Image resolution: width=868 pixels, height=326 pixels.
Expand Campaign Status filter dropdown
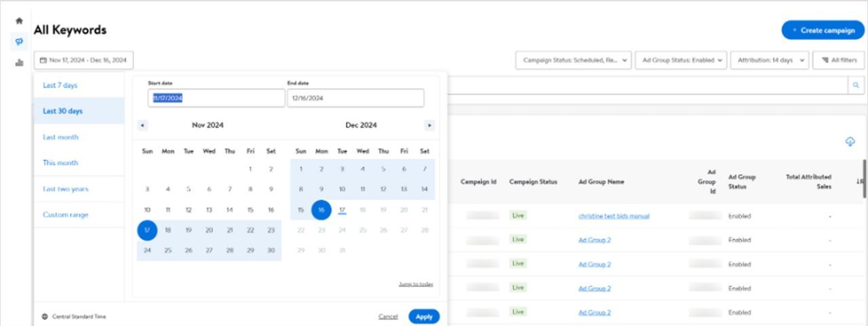coord(574,60)
